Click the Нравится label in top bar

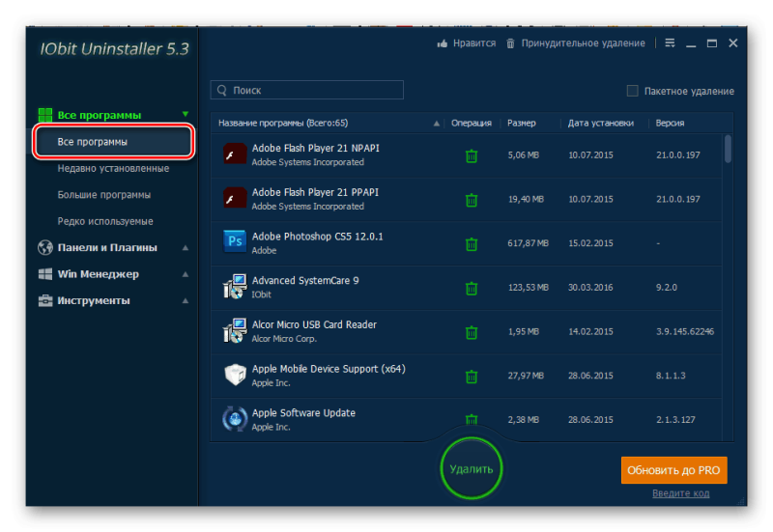(x=474, y=43)
